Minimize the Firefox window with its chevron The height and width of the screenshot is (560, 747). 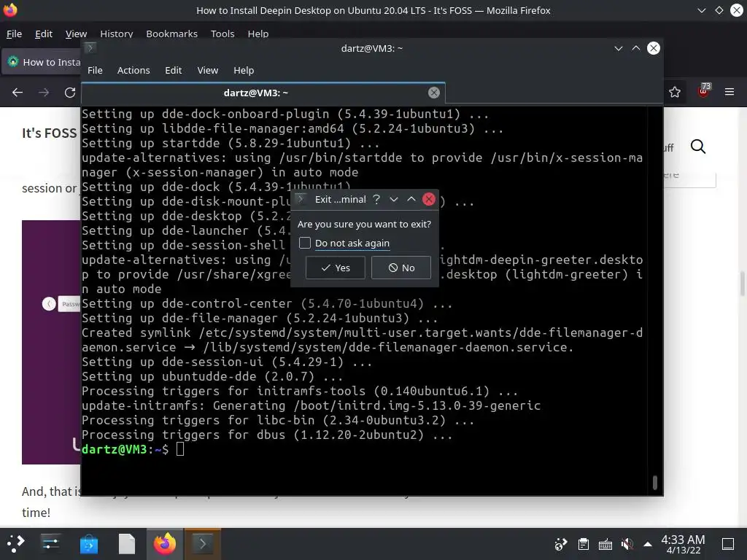click(701, 10)
